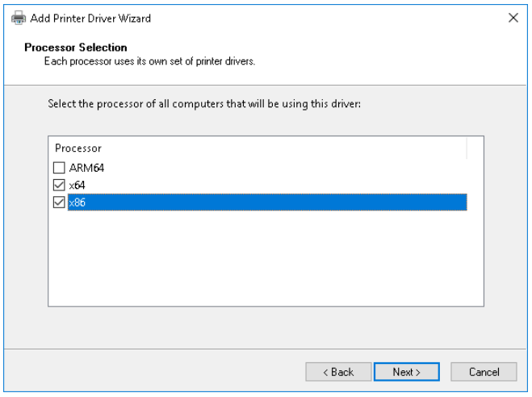This screenshot has height=397, width=532.
Task: Close the Add Printer Driver Wizard window
Action: coord(513,18)
